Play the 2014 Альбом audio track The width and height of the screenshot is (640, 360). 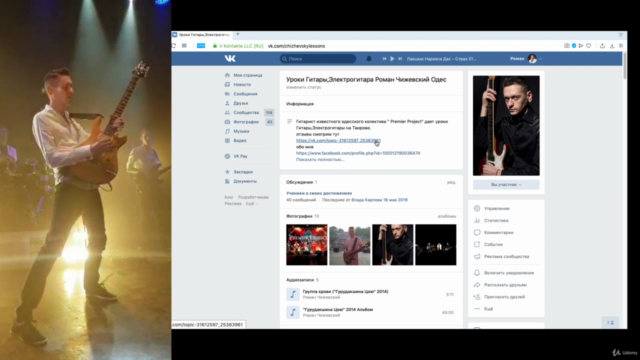coord(293,312)
